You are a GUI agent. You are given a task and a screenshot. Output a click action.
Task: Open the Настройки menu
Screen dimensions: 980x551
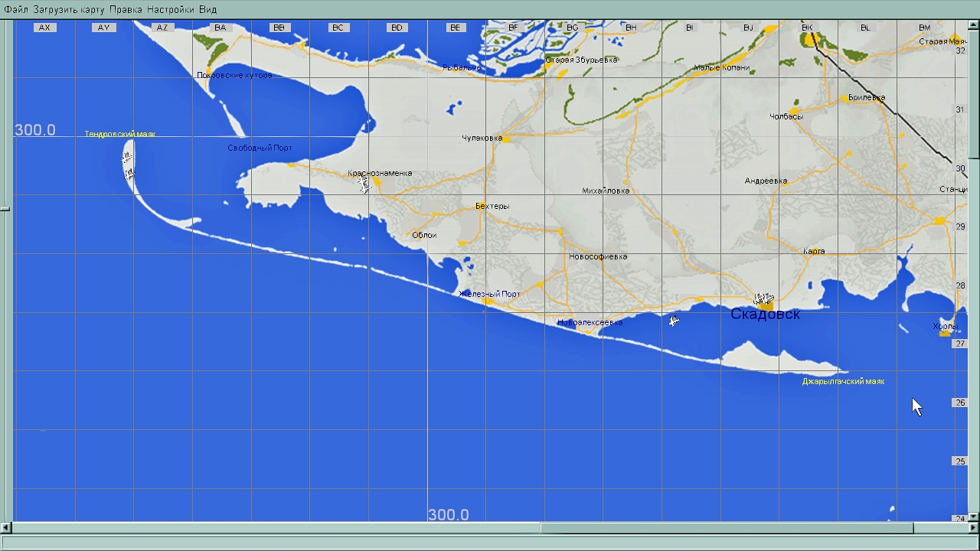point(171,10)
